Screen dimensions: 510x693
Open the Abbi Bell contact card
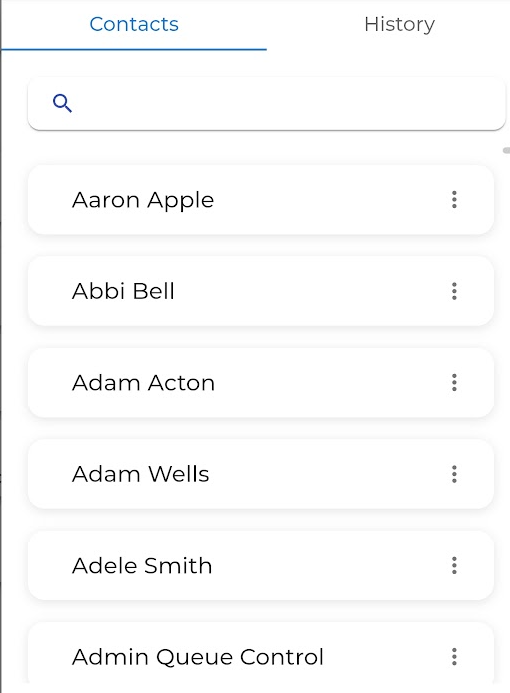click(x=261, y=291)
